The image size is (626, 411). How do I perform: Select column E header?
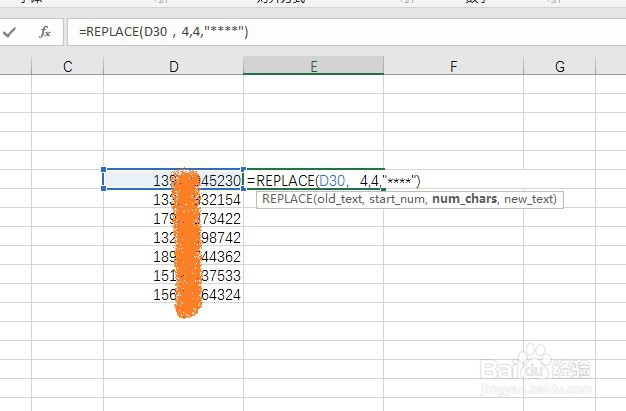(313, 66)
